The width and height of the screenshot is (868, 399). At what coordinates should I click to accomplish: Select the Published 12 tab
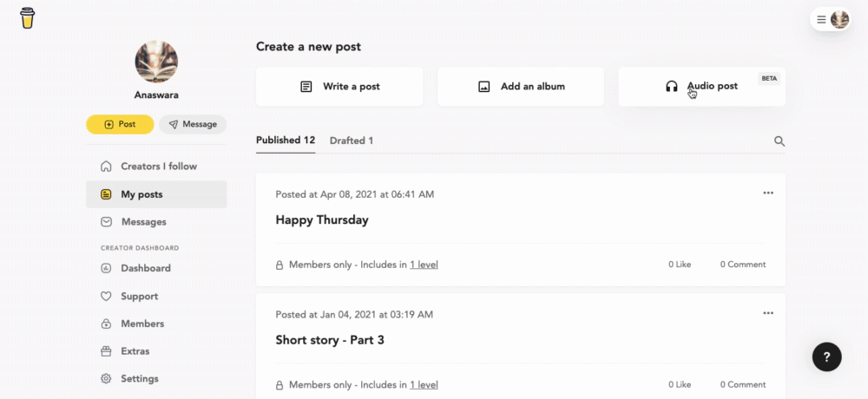tap(286, 140)
